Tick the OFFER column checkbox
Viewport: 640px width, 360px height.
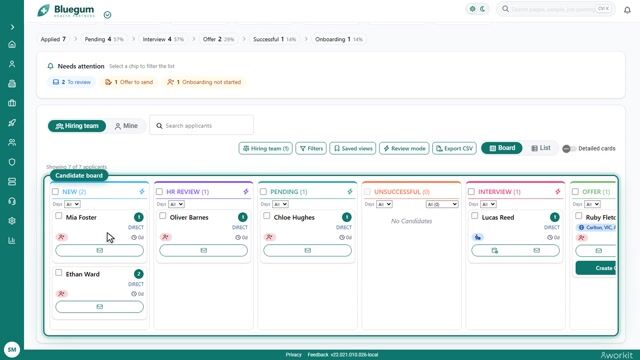(576, 191)
